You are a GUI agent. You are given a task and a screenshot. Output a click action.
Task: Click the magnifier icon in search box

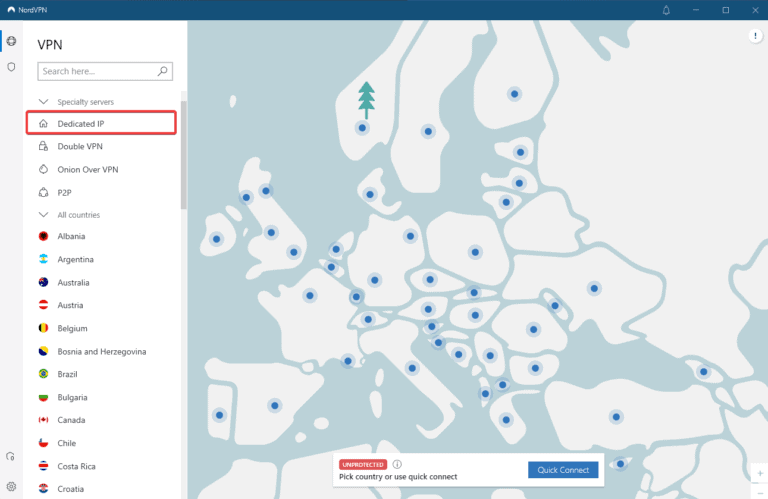tap(163, 72)
